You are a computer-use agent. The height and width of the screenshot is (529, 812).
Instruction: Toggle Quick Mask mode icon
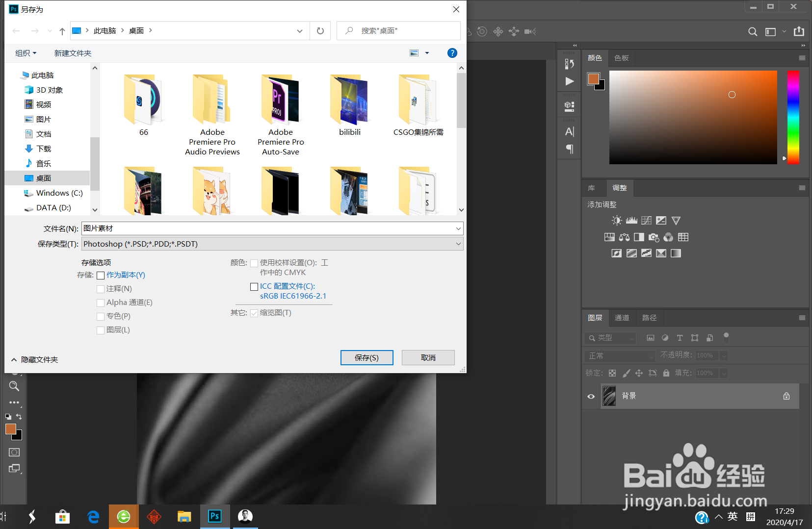click(14, 452)
